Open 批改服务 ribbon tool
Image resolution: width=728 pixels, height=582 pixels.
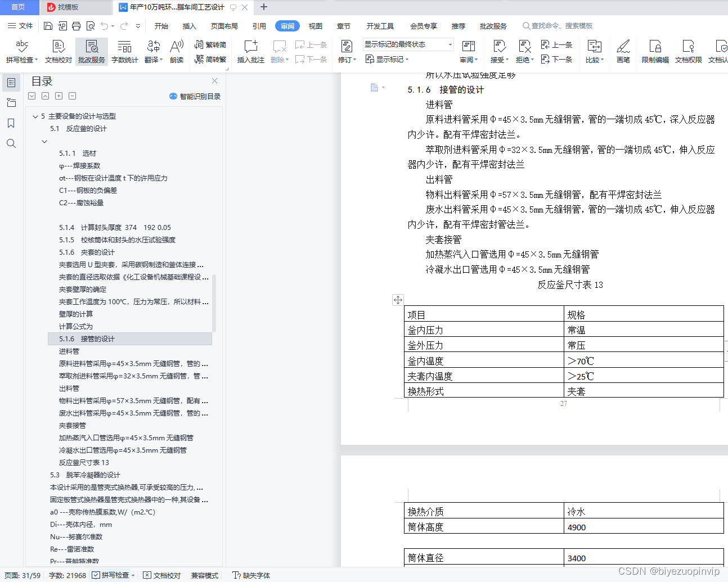click(92, 51)
